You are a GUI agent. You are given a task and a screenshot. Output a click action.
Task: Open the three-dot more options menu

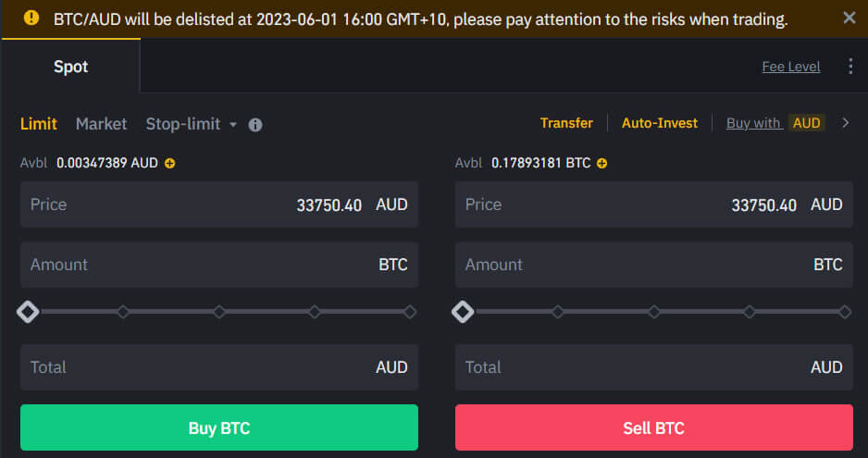[x=850, y=67]
